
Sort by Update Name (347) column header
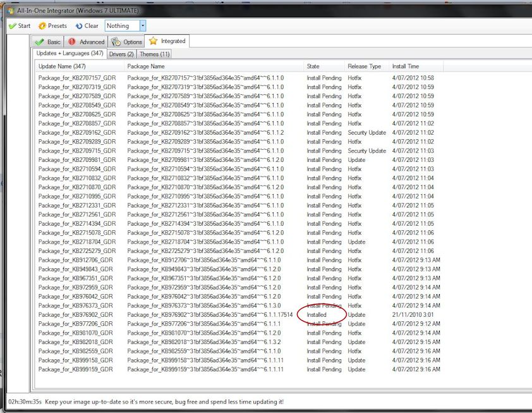point(80,66)
